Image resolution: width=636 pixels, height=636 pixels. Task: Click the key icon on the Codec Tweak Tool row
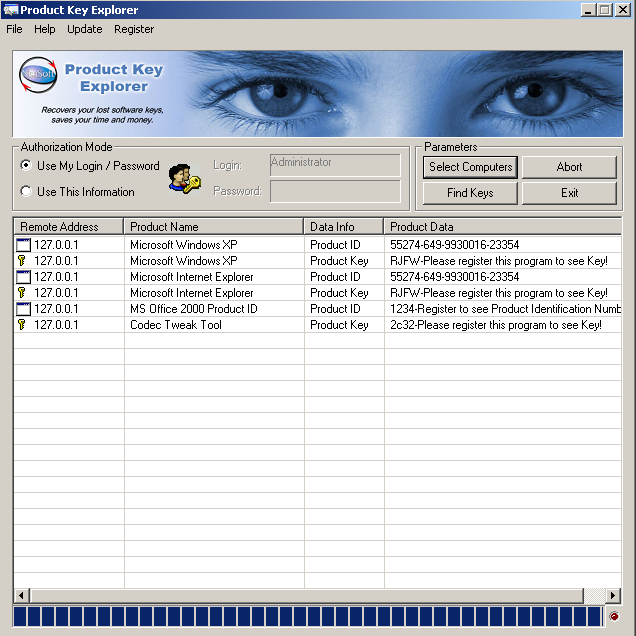22,324
